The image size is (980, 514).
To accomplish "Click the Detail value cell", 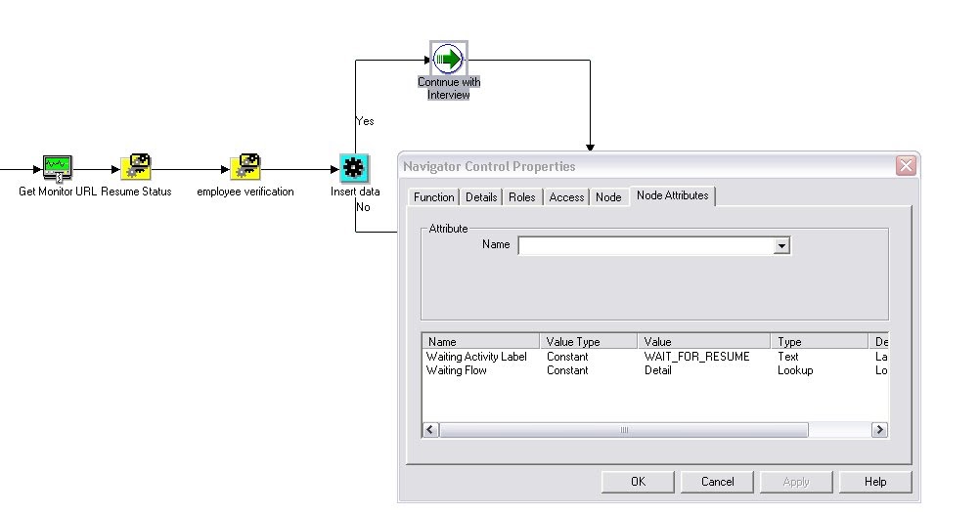I will click(657, 370).
